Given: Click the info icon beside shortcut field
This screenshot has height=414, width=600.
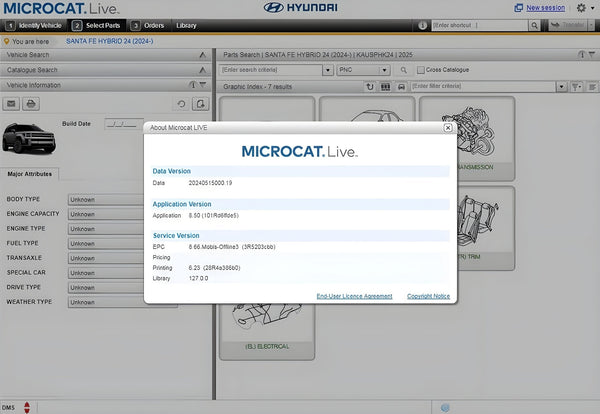Looking at the screenshot, I should point(422,25).
